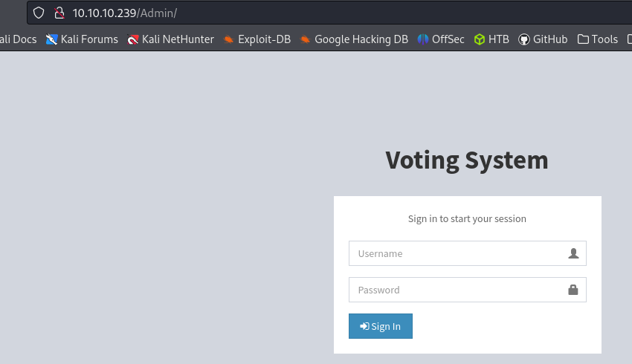This screenshot has height=364, width=632.
Task: Click the blue Sign In button
Action: point(381,326)
